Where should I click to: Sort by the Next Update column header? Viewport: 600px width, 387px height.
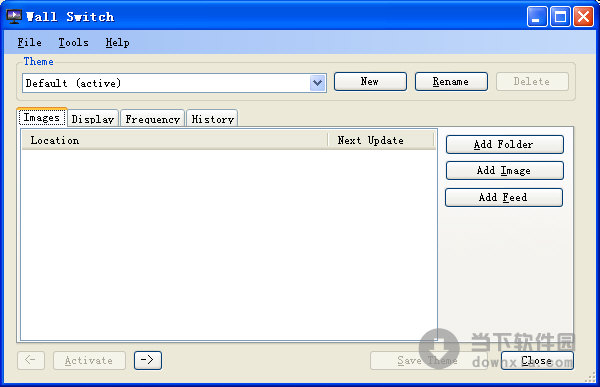[x=382, y=140]
